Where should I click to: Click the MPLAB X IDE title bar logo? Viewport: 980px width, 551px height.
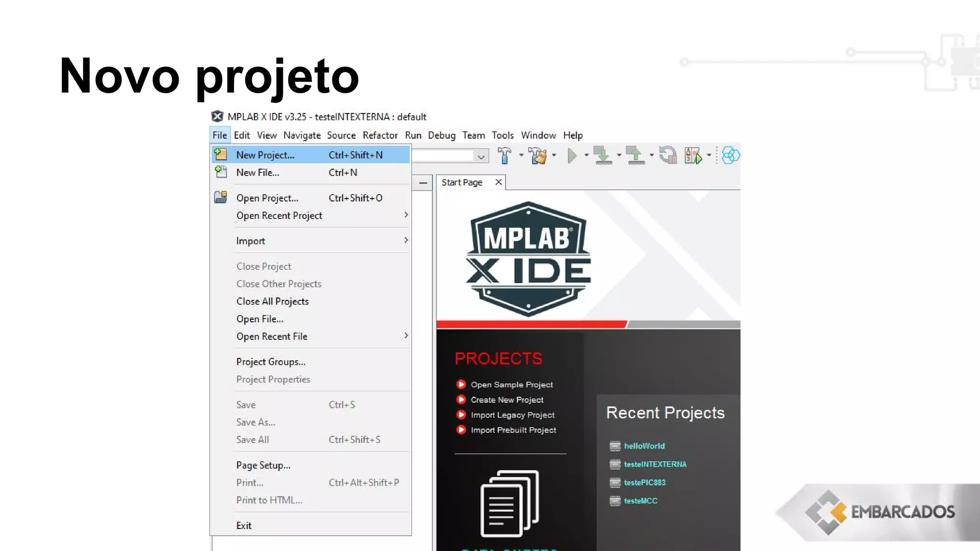(217, 116)
